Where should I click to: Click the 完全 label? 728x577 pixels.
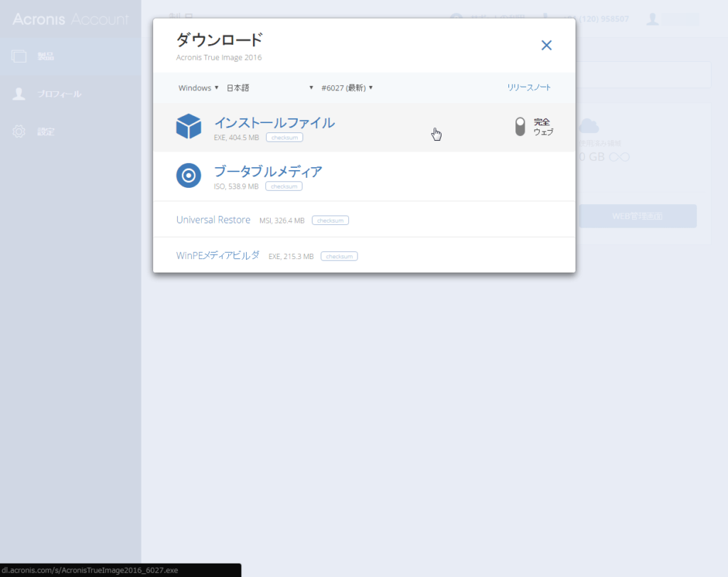(x=541, y=122)
